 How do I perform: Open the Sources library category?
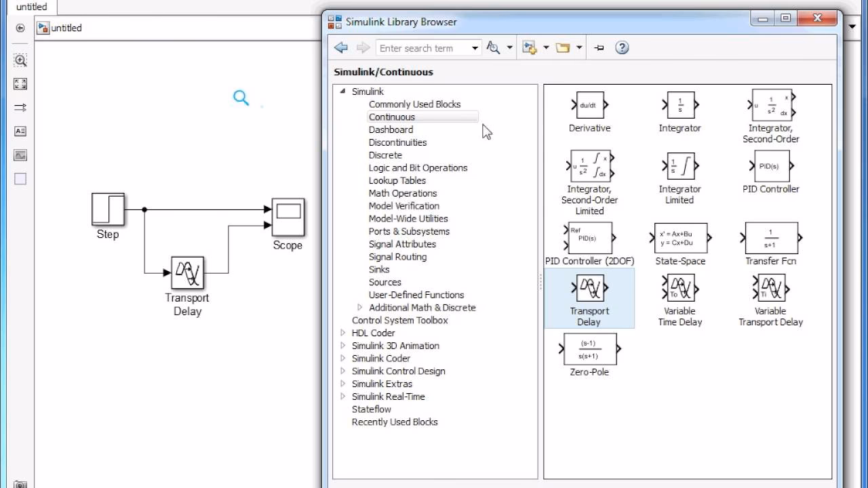[x=384, y=282]
